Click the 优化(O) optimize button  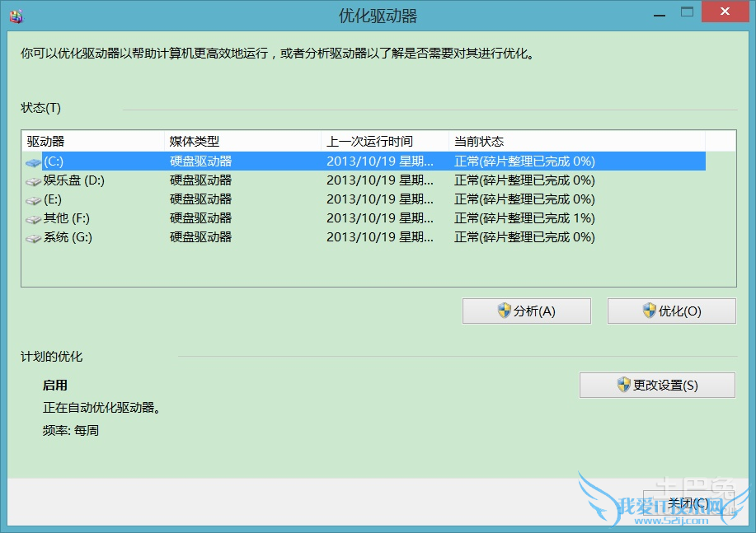tap(672, 311)
